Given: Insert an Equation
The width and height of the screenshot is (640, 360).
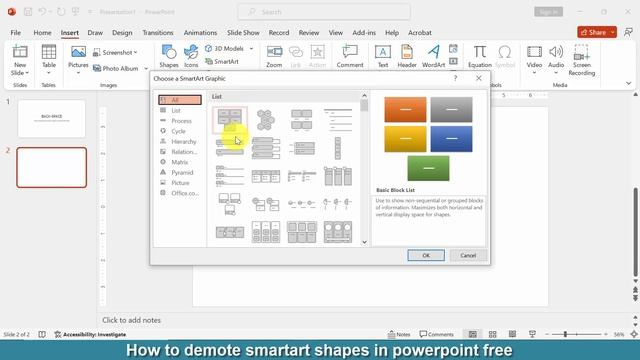Looking at the screenshot, I should pyautogui.click(x=480, y=56).
